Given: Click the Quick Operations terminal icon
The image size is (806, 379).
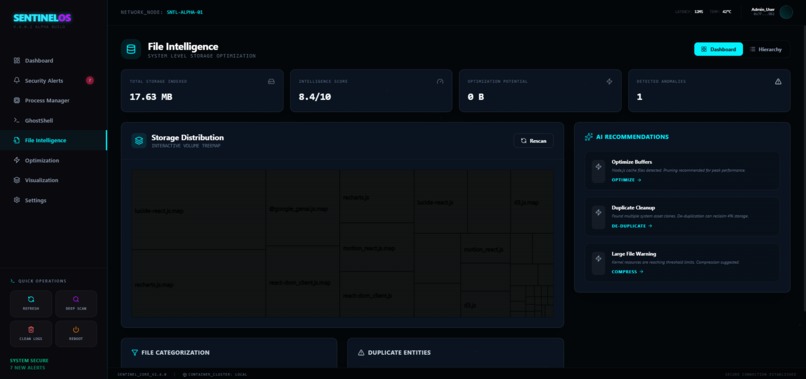Looking at the screenshot, I should pyautogui.click(x=13, y=281).
